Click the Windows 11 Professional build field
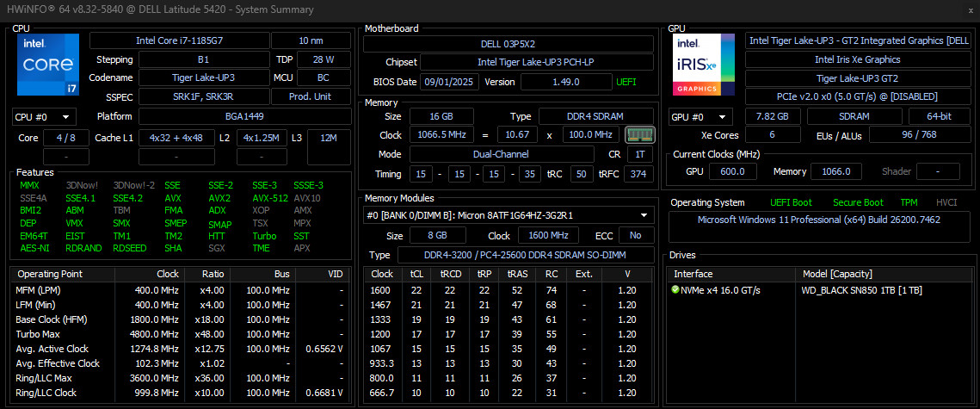This screenshot has width=980, height=409. coord(819,227)
